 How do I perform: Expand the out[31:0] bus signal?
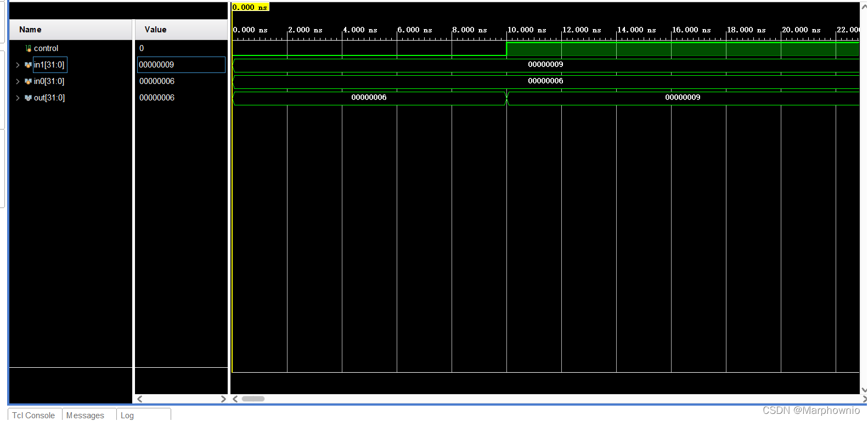18,98
